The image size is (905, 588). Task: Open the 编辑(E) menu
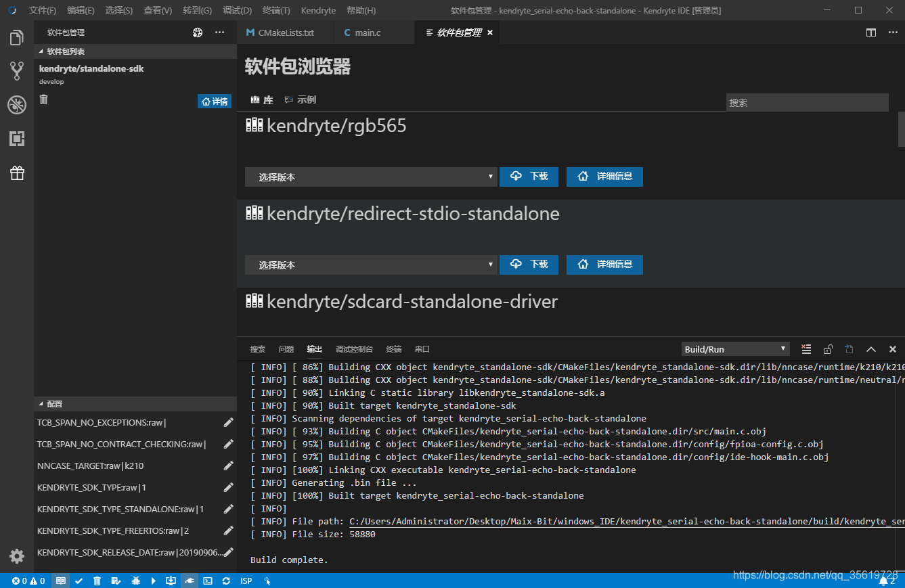[x=81, y=11]
